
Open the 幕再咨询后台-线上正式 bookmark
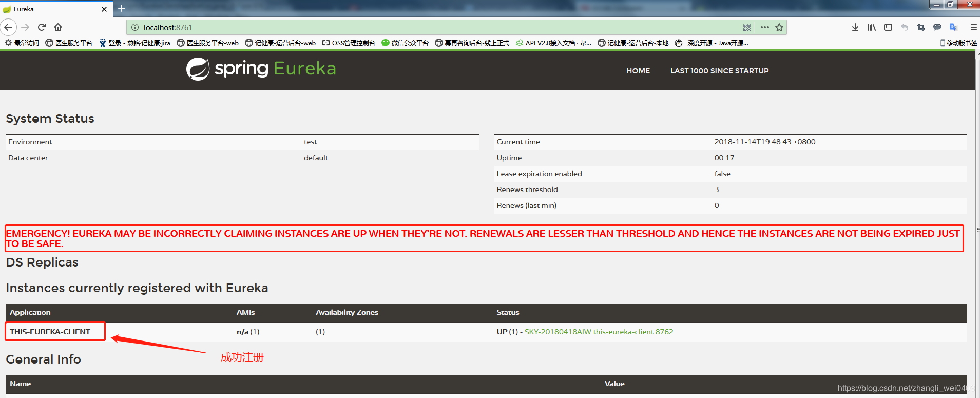click(472, 43)
